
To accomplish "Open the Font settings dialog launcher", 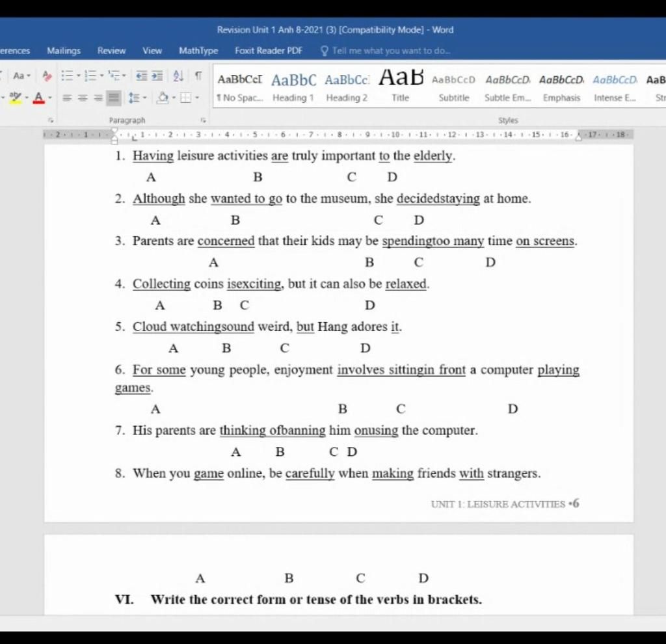I will 51,120.
